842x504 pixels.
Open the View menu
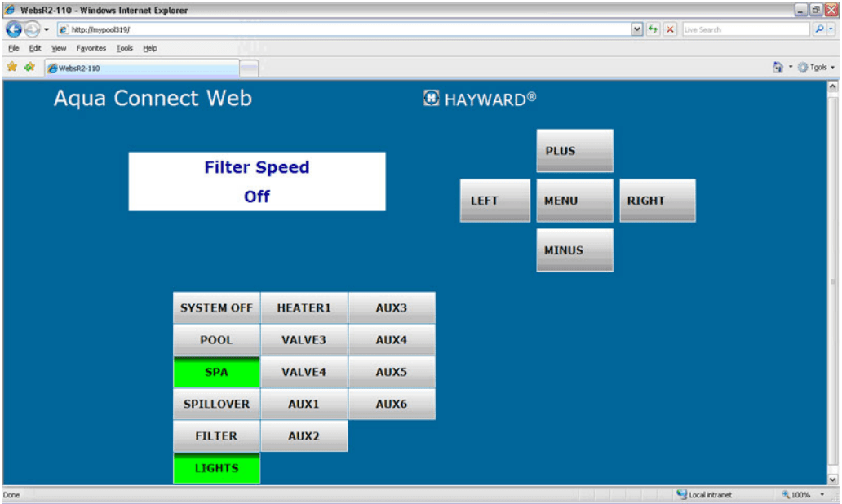pos(59,48)
